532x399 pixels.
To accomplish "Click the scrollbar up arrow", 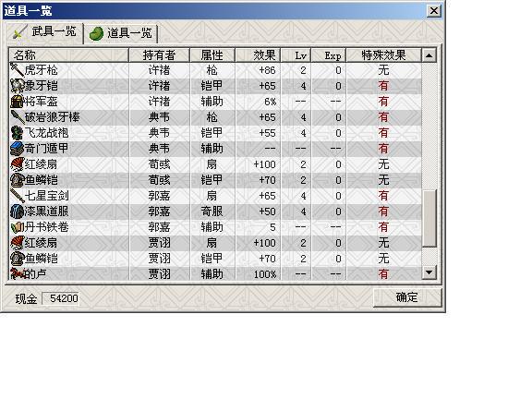I will [x=429, y=55].
